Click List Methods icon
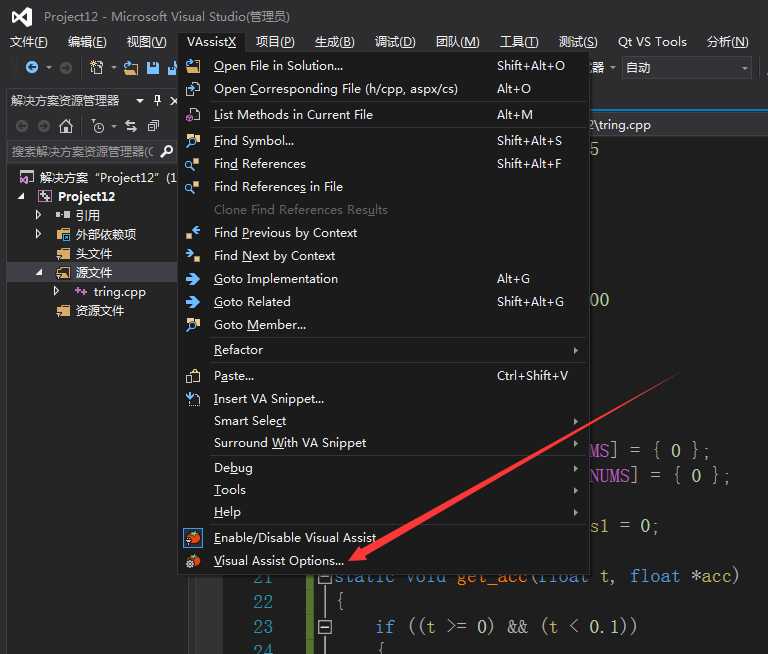This screenshot has height=654, width=768. 193,115
